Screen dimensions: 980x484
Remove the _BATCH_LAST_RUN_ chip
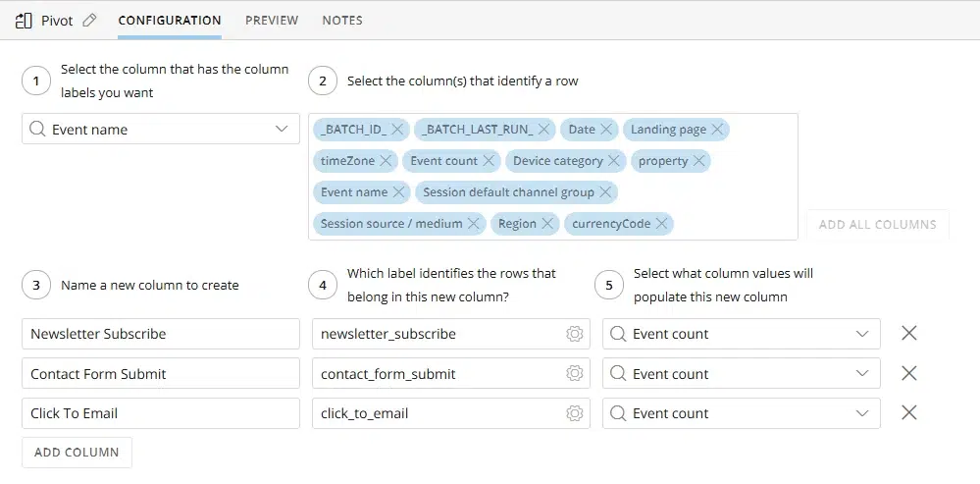(x=543, y=130)
